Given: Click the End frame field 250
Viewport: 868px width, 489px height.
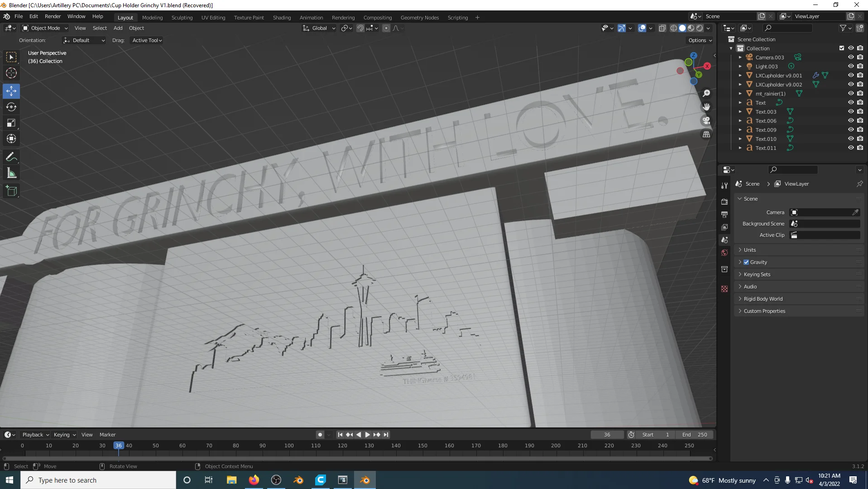Looking at the screenshot, I should [x=694, y=435].
